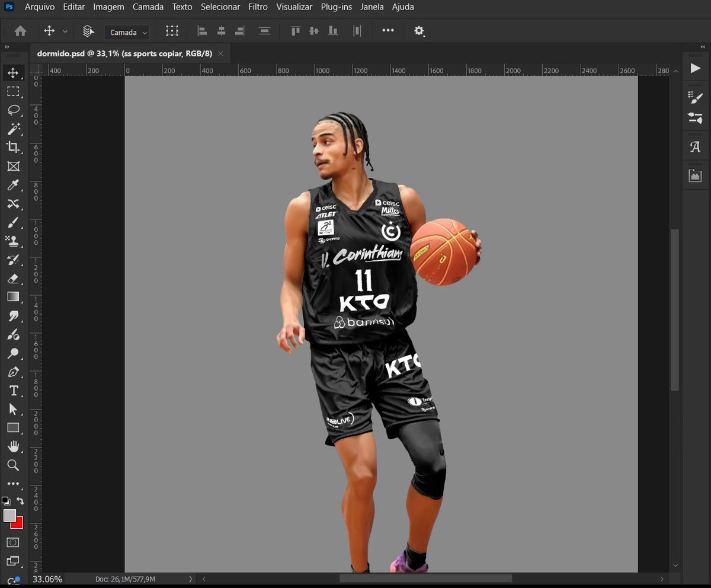
Task: Select the Zoom magnifier tool
Action: coord(13,465)
